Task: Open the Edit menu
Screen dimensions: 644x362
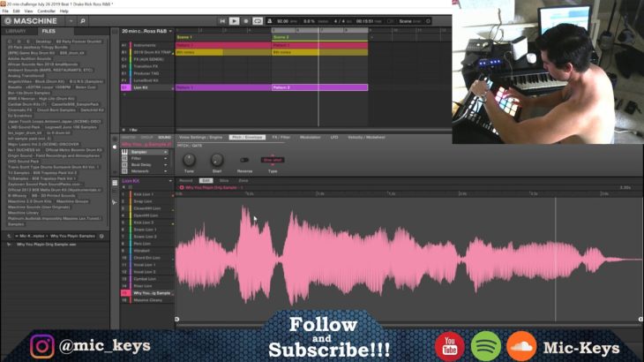Action: pyautogui.click(x=17, y=11)
